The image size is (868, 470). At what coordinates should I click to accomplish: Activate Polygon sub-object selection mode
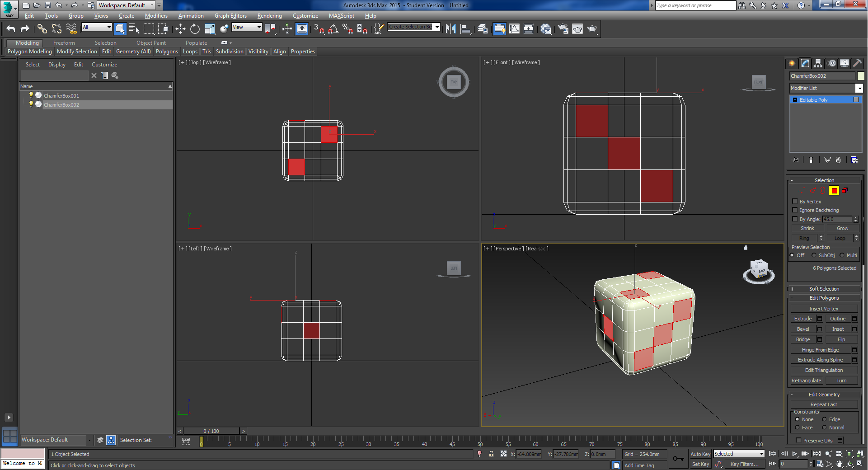834,191
